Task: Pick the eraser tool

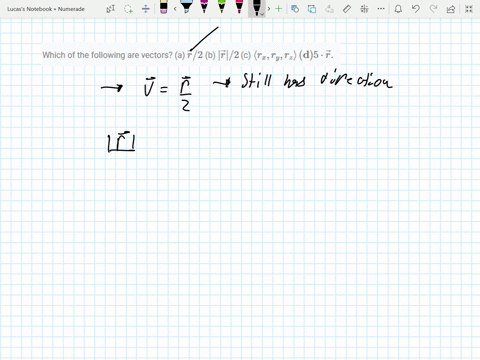Action: [x=164, y=7]
